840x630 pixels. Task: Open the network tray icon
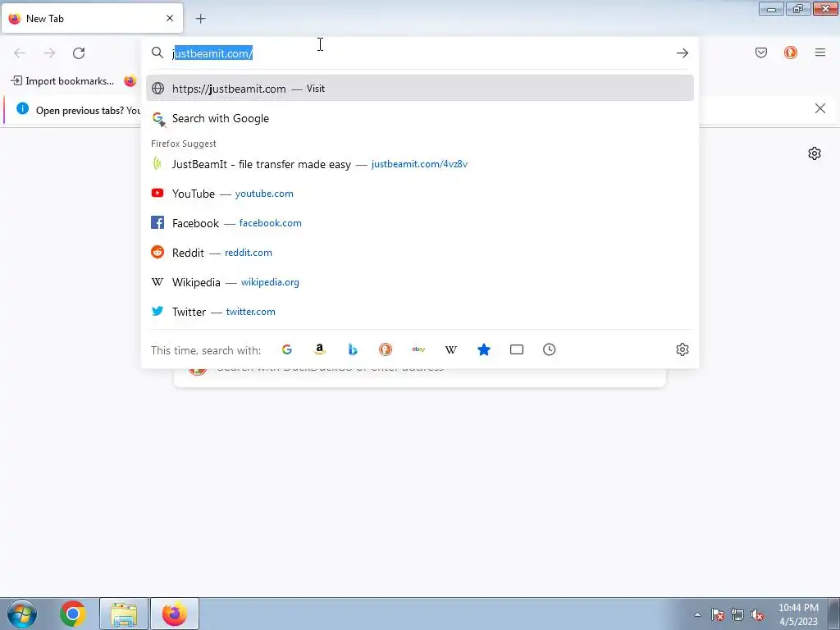(x=737, y=614)
